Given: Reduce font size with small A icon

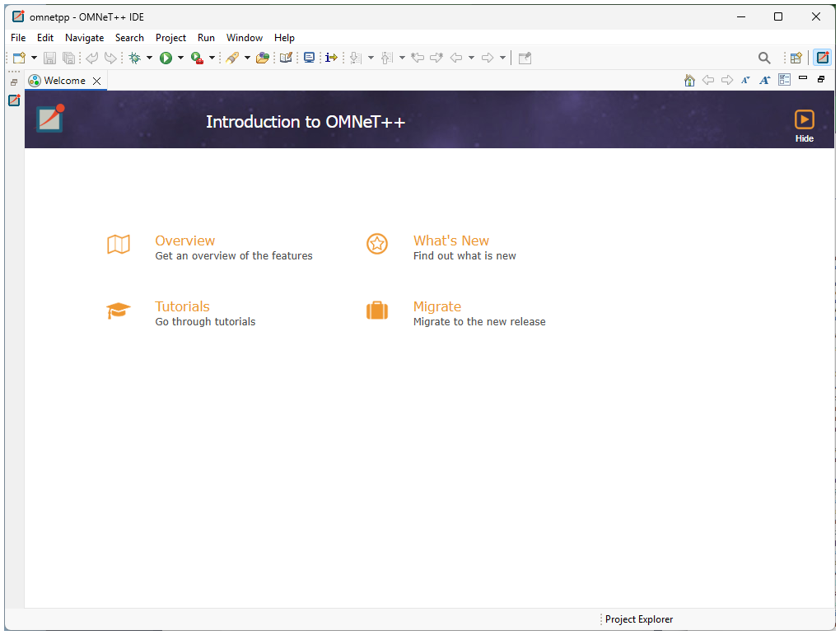Looking at the screenshot, I should click(x=745, y=81).
